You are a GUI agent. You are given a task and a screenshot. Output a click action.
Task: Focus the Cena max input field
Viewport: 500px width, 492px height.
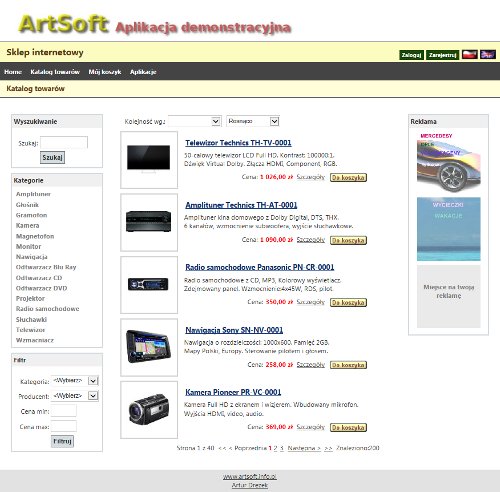point(64,426)
